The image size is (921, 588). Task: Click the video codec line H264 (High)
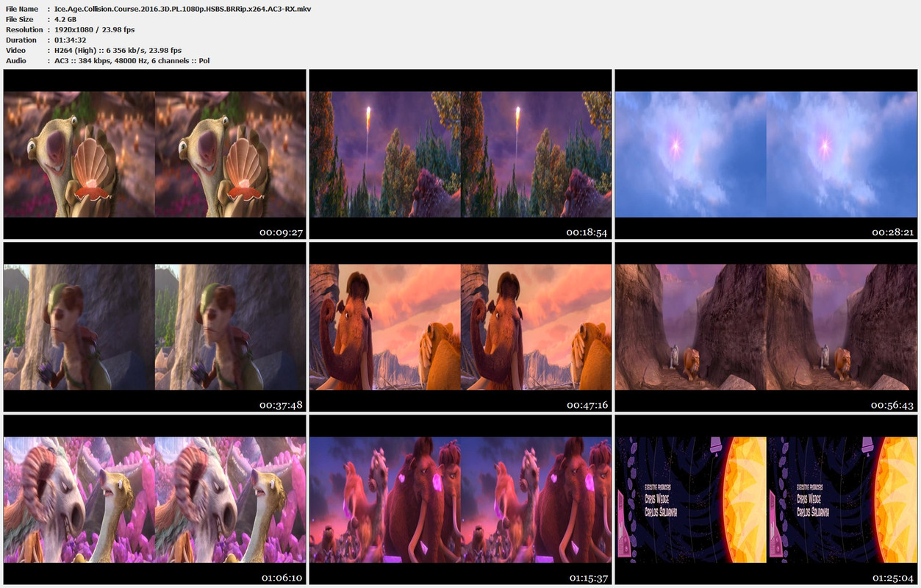[118, 50]
